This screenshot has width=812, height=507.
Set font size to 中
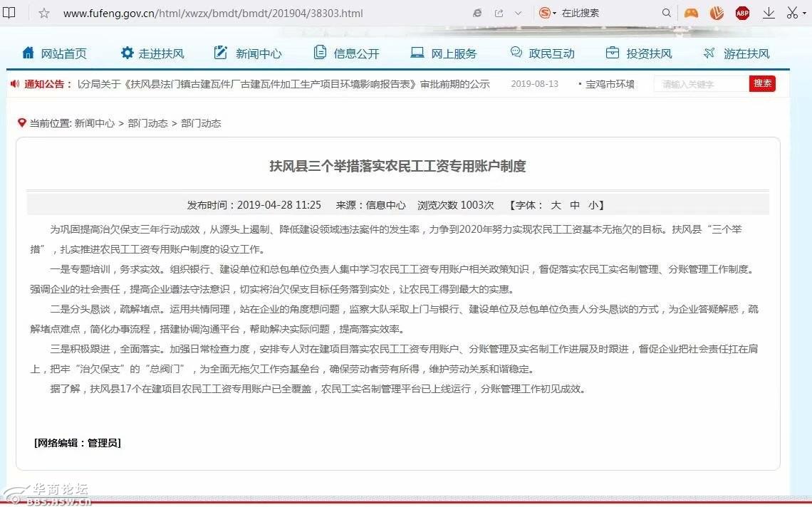(x=574, y=205)
